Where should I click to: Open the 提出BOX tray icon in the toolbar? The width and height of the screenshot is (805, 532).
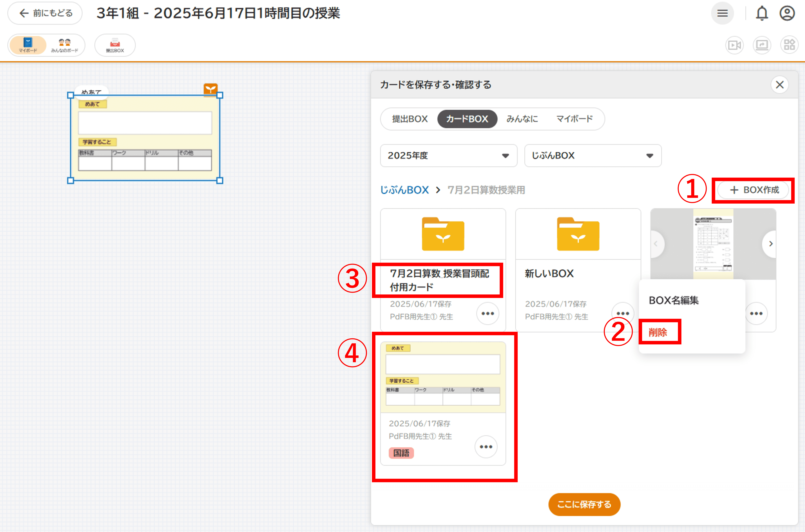115,45
